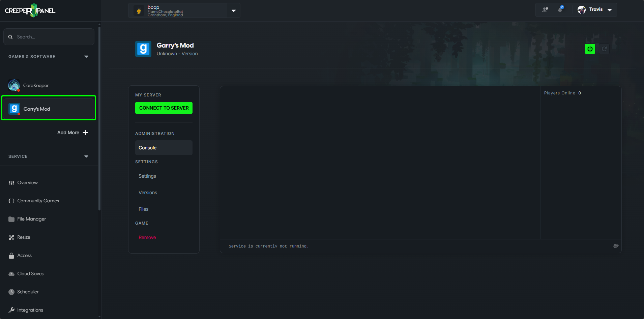This screenshot has width=644, height=319.
Task: Click the search magnifier icon
Action: click(10, 37)
